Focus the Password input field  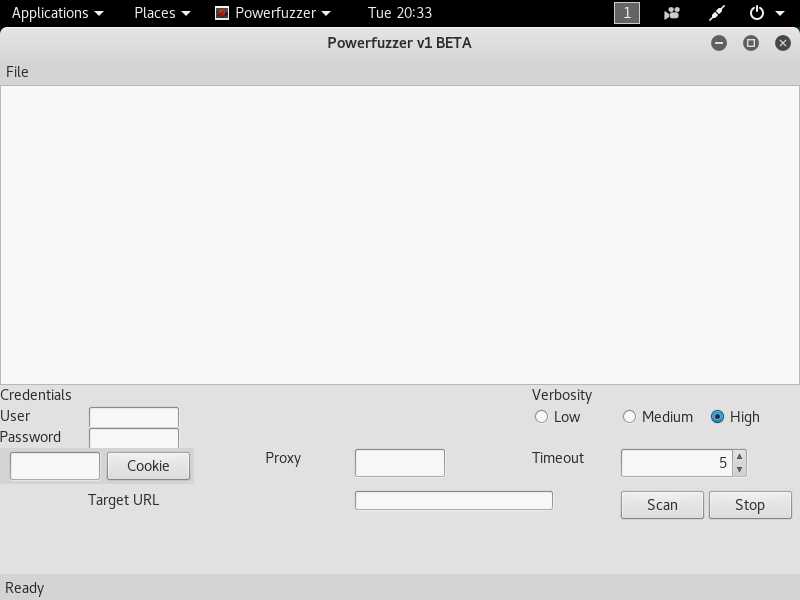click(x=134, y=438)
